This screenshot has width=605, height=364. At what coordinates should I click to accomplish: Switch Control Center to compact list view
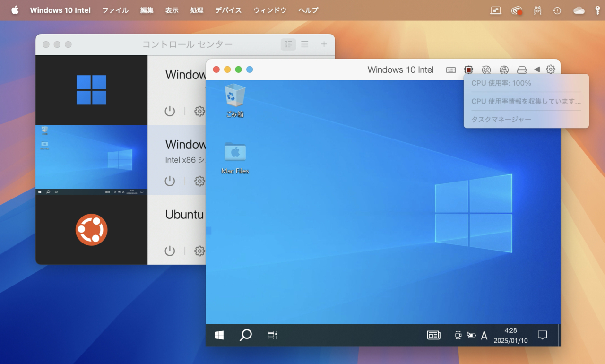click(305, 44)
